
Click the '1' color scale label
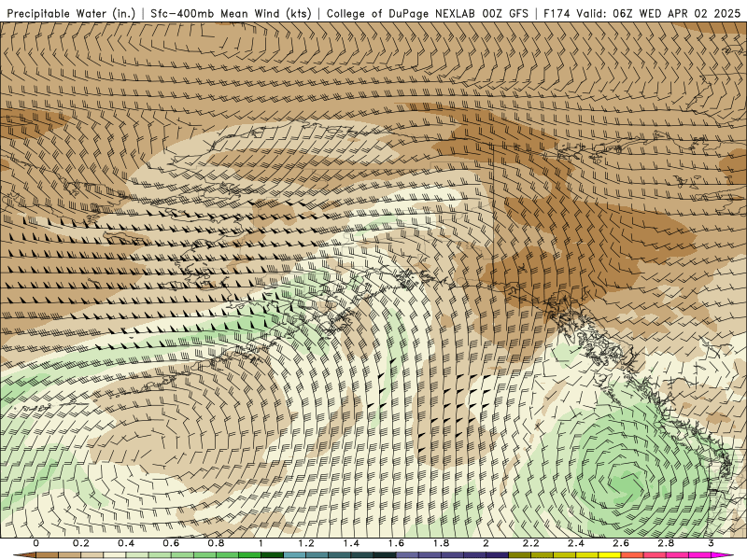pos(261,543)
